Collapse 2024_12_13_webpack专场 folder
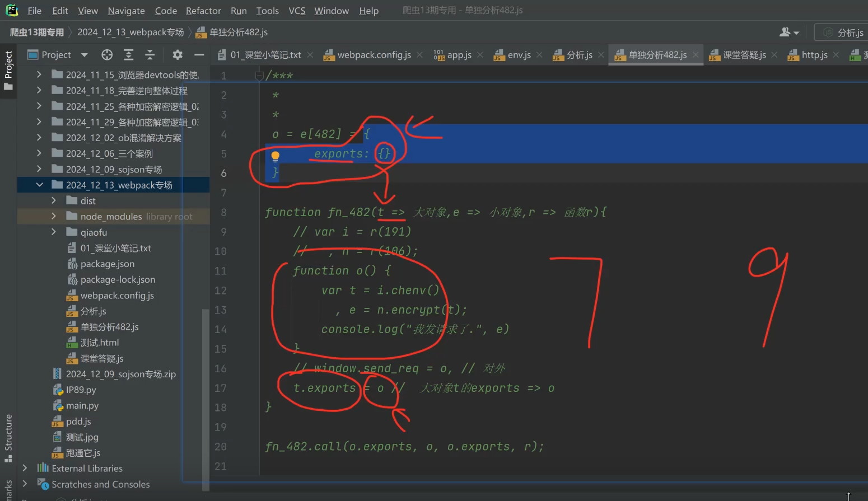This screenshot has height=501, width=868. tap(39, 185)
